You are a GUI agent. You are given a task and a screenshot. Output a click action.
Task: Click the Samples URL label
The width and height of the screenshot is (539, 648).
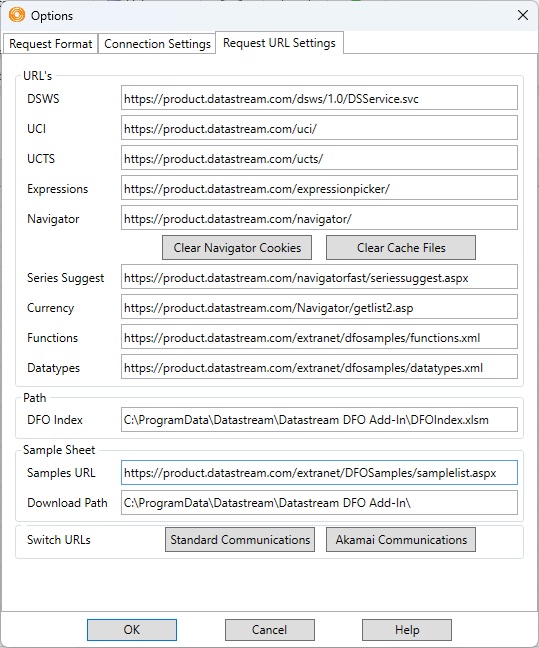(61, 473)
